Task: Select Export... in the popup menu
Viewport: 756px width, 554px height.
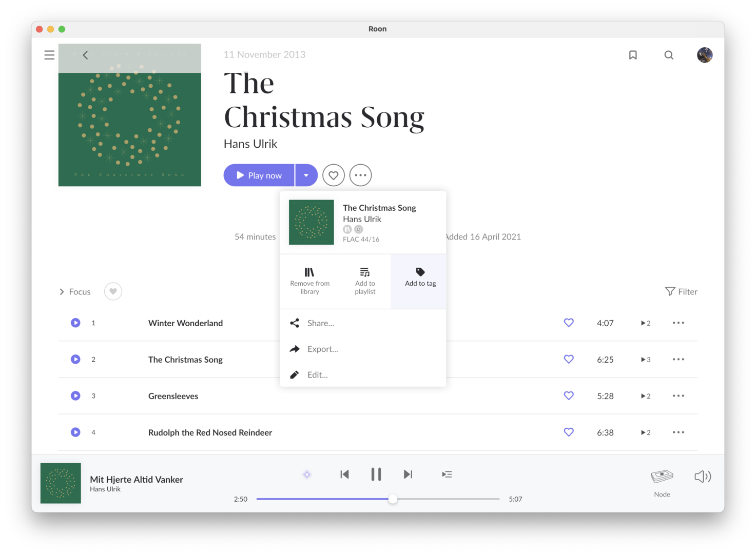Action: [363, 349]
